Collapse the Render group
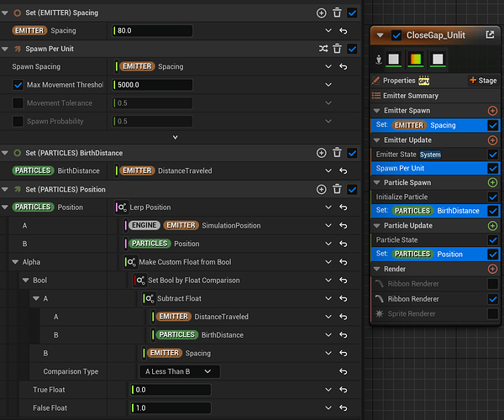 (x=376, y=269)
